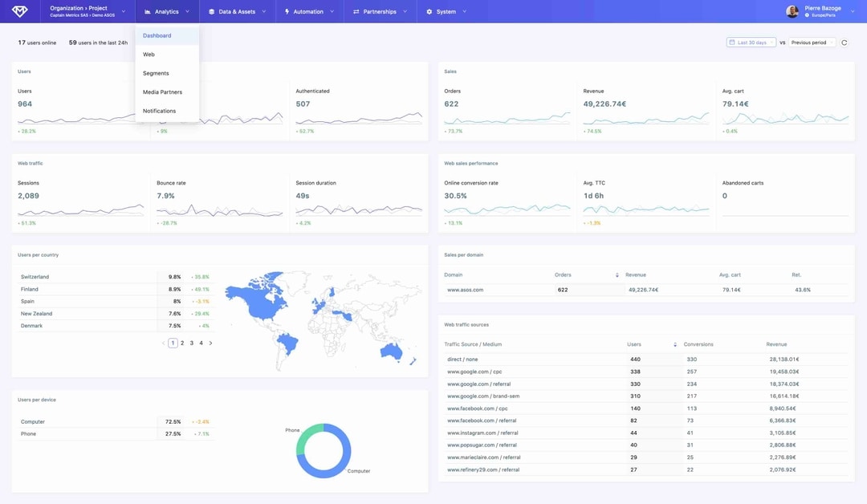
Task: Open the Last 30 days date range dropdown
Action: 752,43
